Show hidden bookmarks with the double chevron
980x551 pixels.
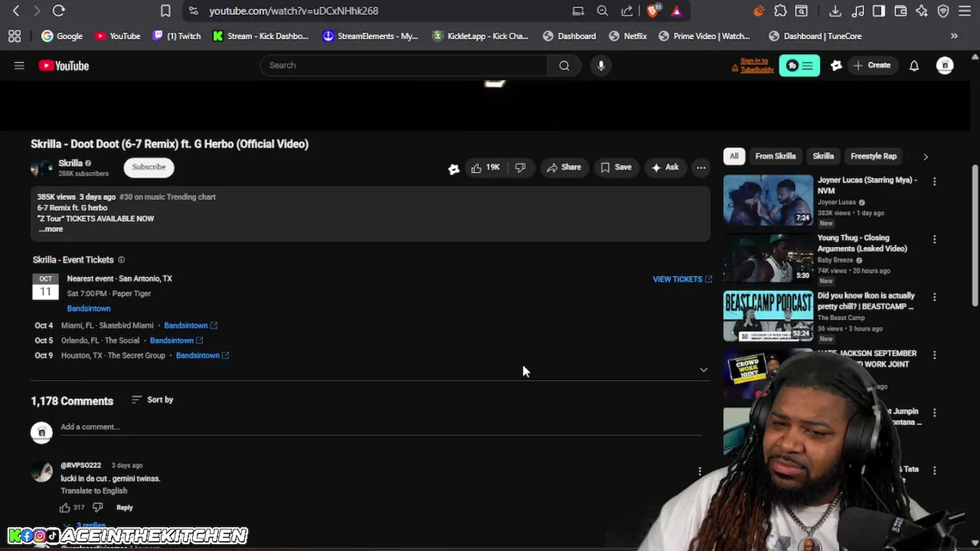click(x=954, y=36)
